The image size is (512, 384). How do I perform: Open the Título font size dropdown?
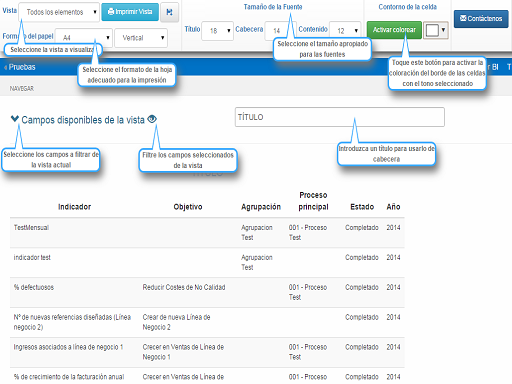click(x=217, y=31)
